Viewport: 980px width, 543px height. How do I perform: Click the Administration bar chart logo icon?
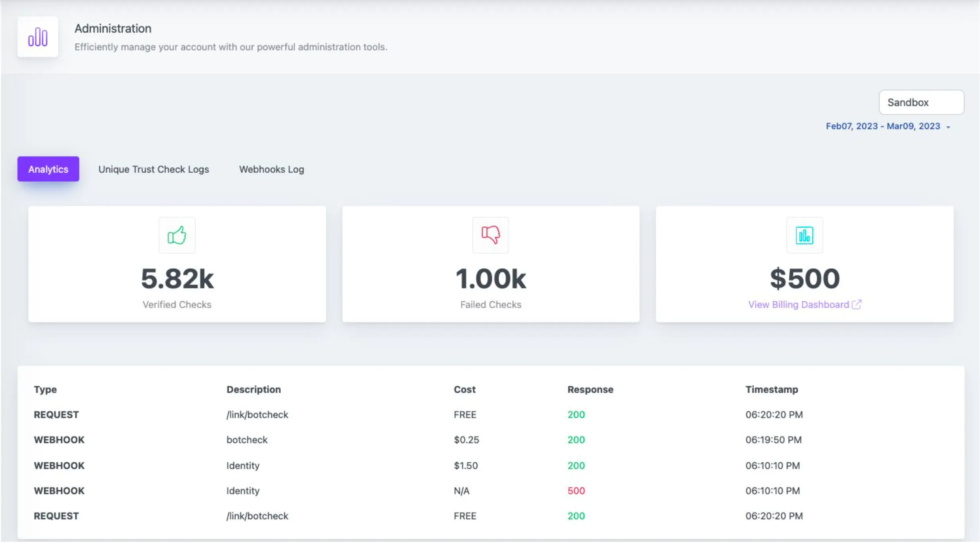click(x=38, y=37)
